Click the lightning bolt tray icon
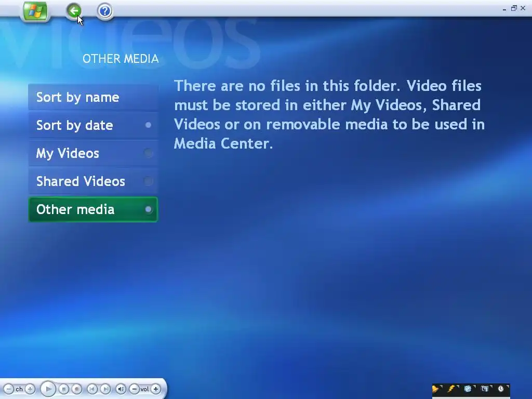The image size is (532, 399). 451,389
